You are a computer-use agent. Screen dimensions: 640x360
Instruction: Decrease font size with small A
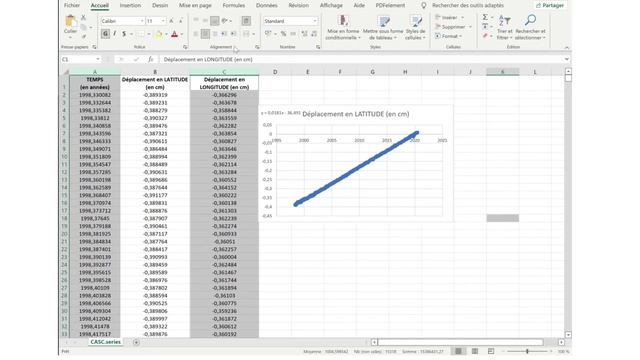pyautogui.click(x=180, y=21)
